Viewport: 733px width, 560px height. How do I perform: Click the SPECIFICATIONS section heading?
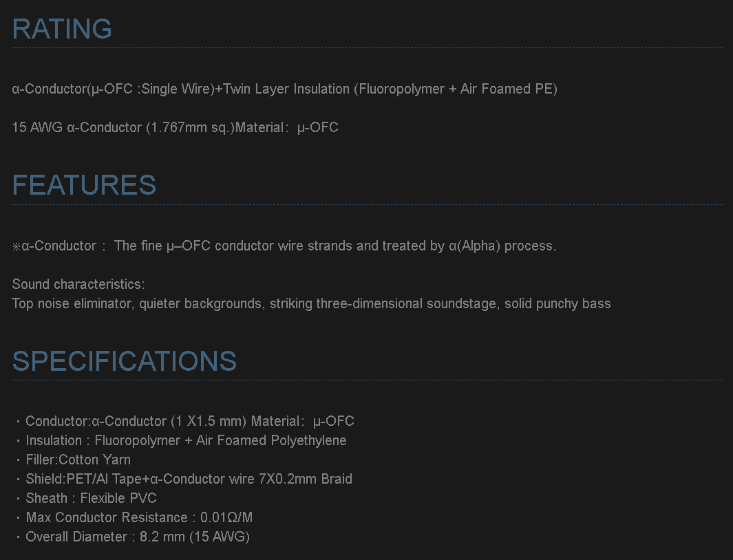[125, 361]
